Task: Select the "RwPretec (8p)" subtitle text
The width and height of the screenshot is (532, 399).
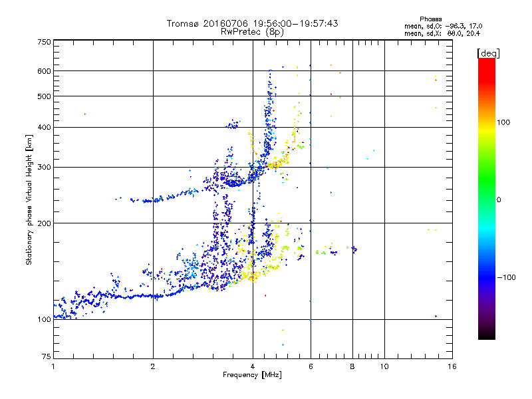Action: [x=252, y=32]
